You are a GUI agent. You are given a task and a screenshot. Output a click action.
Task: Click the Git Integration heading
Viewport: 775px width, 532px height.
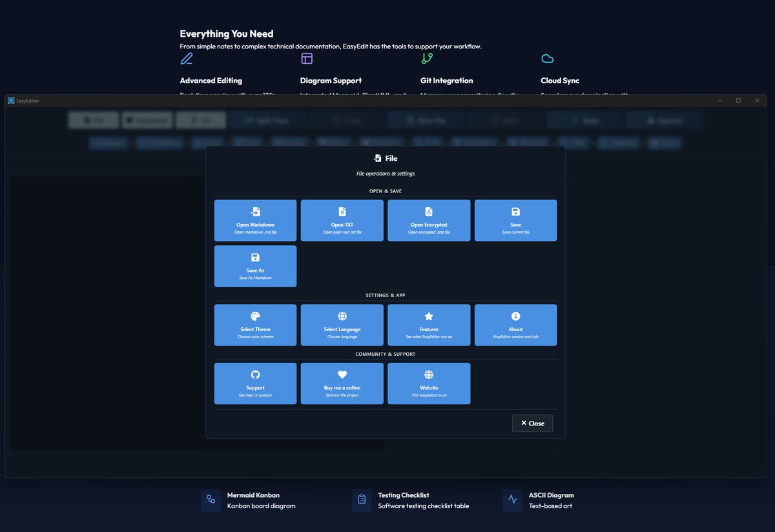(x=447, y=81)
